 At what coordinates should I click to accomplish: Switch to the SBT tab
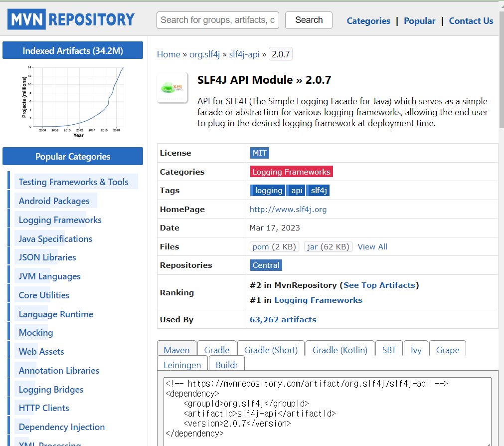[x=389, y=349]
